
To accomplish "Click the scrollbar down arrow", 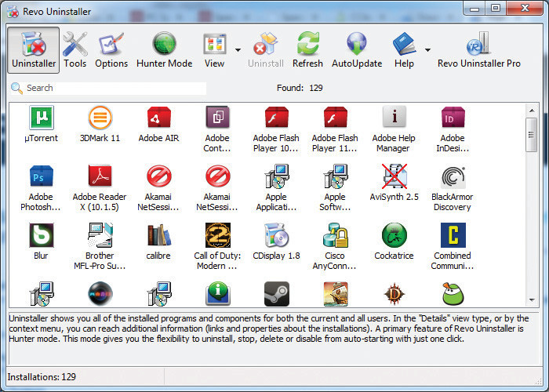I will [532, 300].
